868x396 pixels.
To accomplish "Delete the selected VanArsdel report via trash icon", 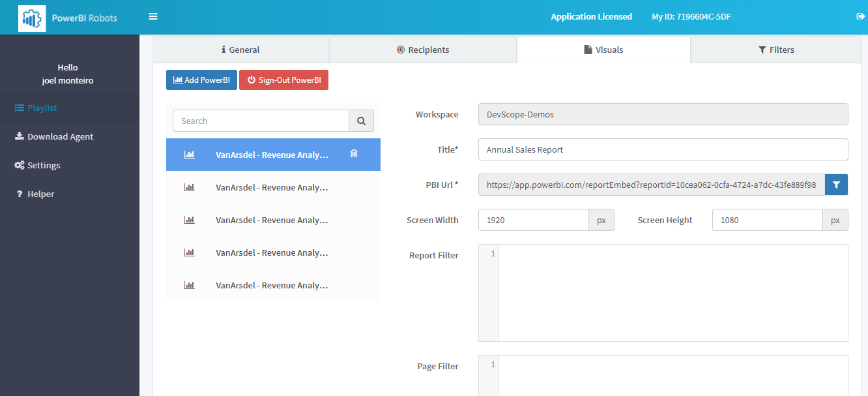I will pyautogui.click(x=354, y=154).
